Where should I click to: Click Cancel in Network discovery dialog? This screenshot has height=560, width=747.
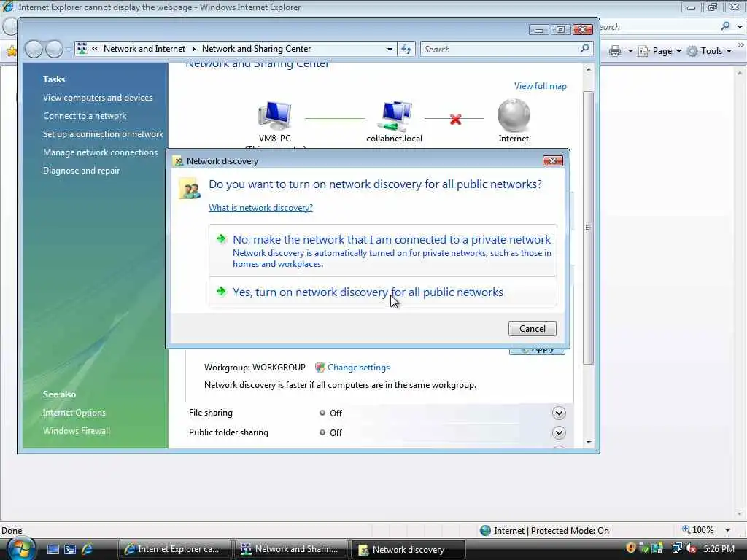point(532,329)
